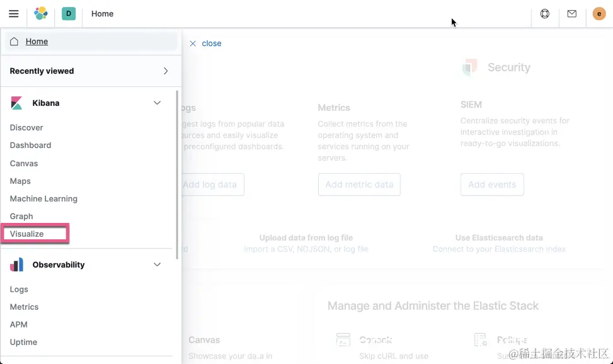Click the close link to dismiss the menu
This screenshot has height=364, width=613.
pos(212,43)
